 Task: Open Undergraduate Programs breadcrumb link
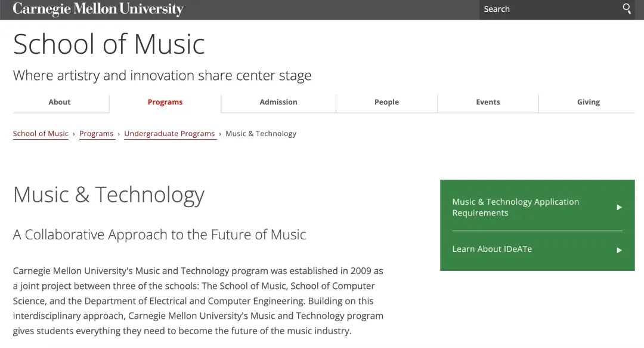(x=169, y=134)
